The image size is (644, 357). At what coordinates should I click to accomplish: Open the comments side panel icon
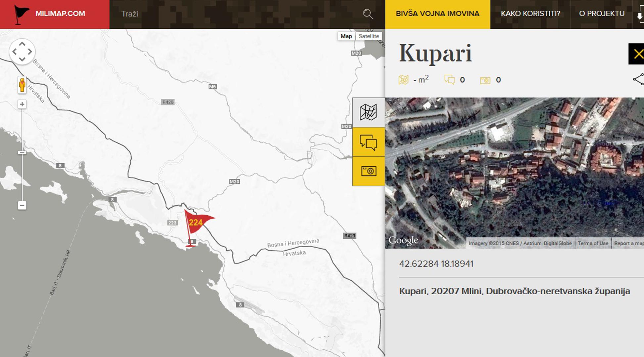tap(368, 142)
